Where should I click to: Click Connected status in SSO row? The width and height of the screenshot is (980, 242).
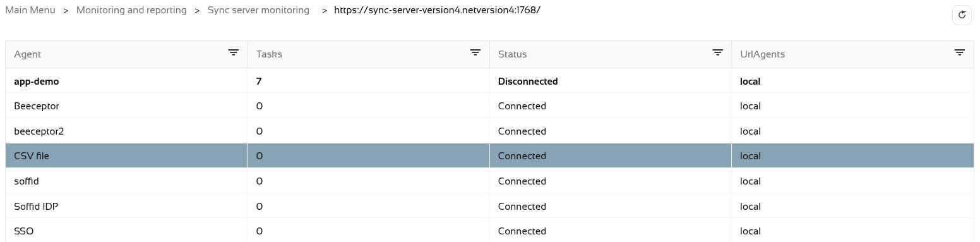[x=522, y=231]
